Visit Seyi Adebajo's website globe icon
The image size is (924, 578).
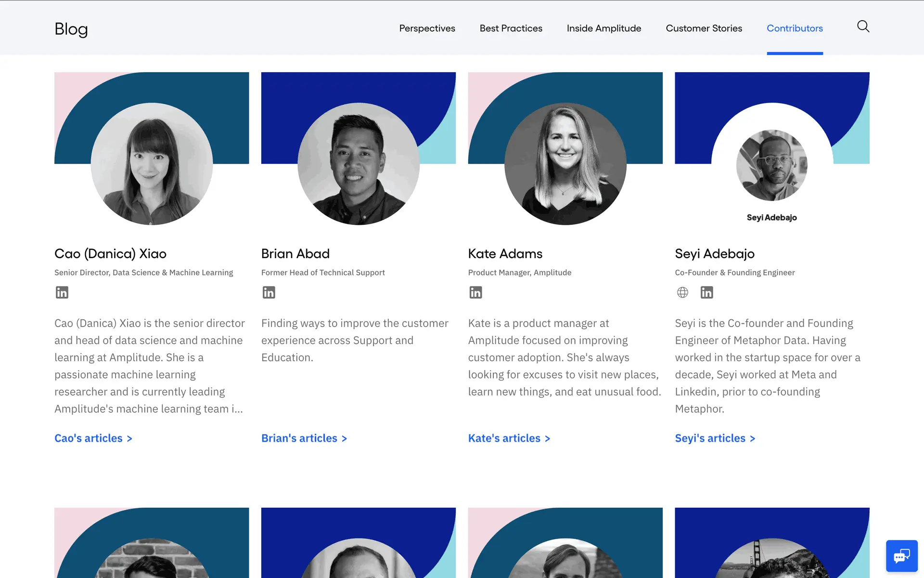coord(682,292)
